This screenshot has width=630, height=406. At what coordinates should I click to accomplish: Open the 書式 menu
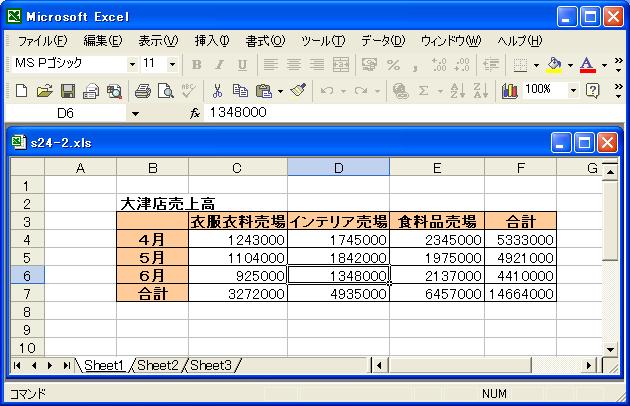(265, 41)
